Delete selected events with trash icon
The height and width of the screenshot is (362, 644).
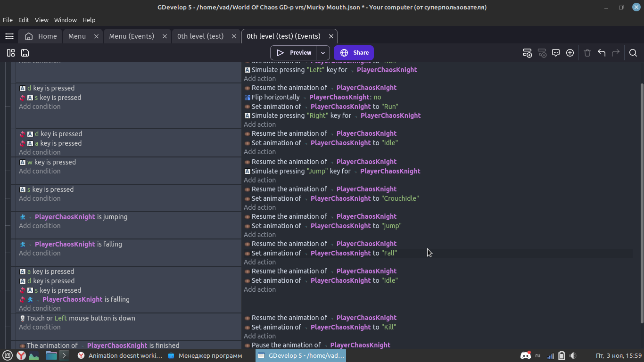587,53
